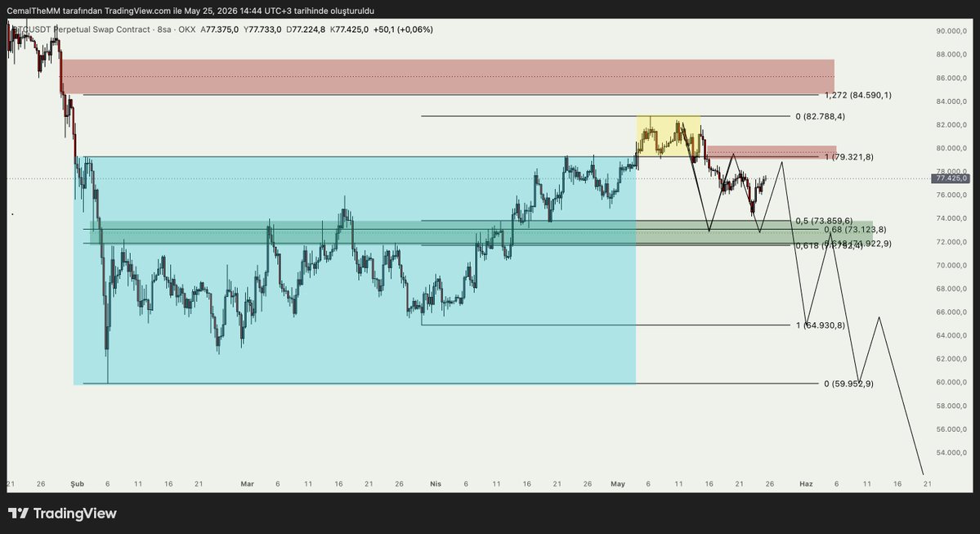
Task: Click the 70.000,0 price axis label
Action: (951, 265)
